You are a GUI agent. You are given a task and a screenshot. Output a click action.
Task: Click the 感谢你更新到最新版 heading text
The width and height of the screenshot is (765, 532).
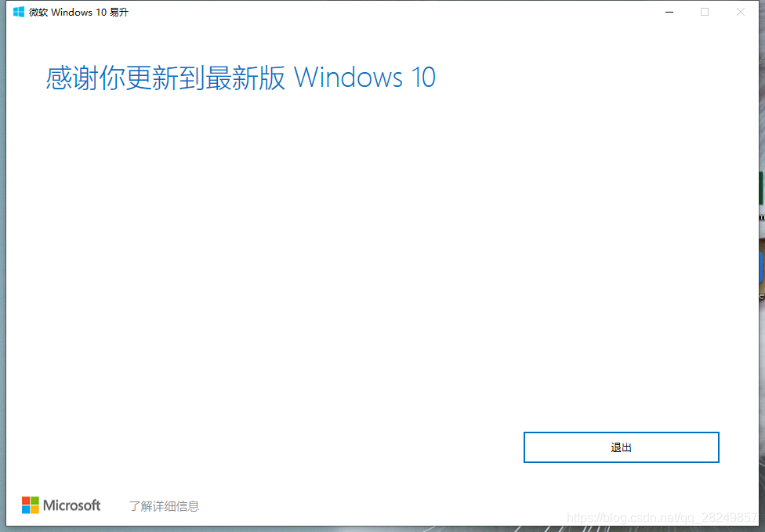(x=166, y=78)
